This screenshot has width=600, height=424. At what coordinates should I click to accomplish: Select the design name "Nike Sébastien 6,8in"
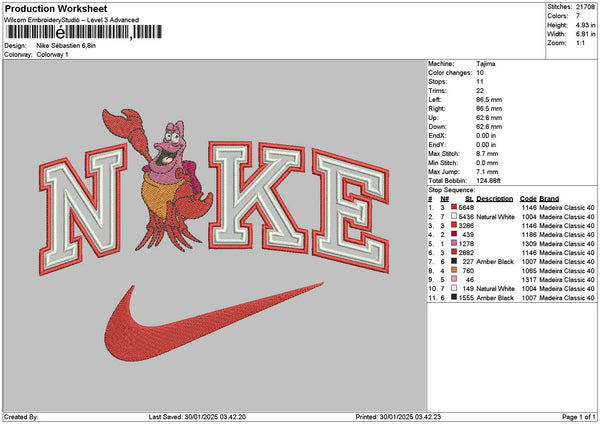pyautogui.click(x=66, y=46)
